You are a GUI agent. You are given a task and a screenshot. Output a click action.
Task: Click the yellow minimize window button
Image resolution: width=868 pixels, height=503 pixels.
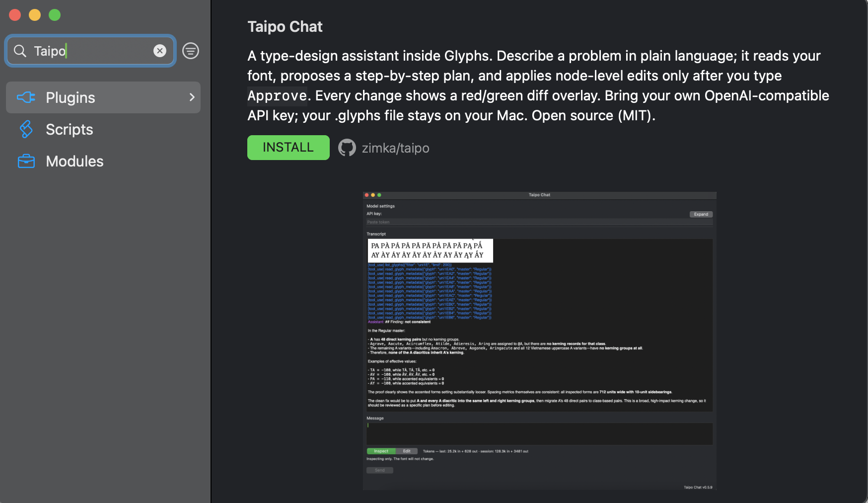click(x=35, y=15)
